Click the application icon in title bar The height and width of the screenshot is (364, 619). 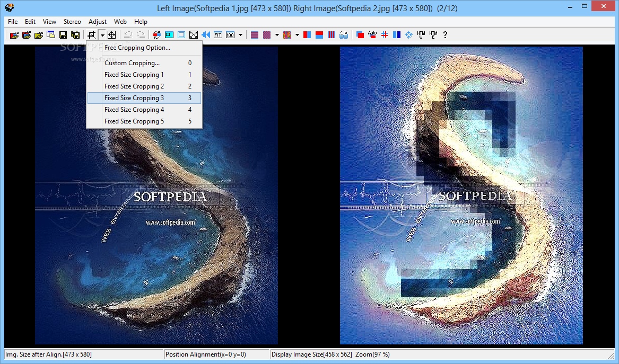pos(9,7)
